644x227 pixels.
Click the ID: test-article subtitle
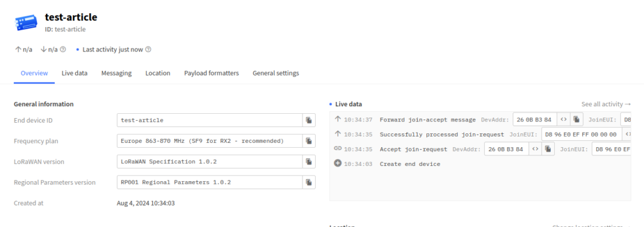coord(65,29)
